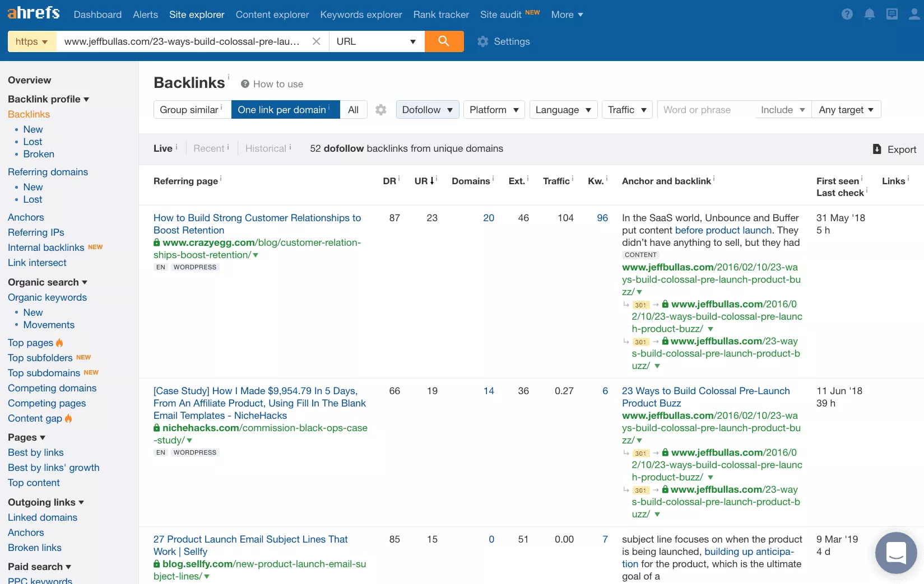
Task: Open Keywords explorer in top navigation
Action: [x=361, y=15]
